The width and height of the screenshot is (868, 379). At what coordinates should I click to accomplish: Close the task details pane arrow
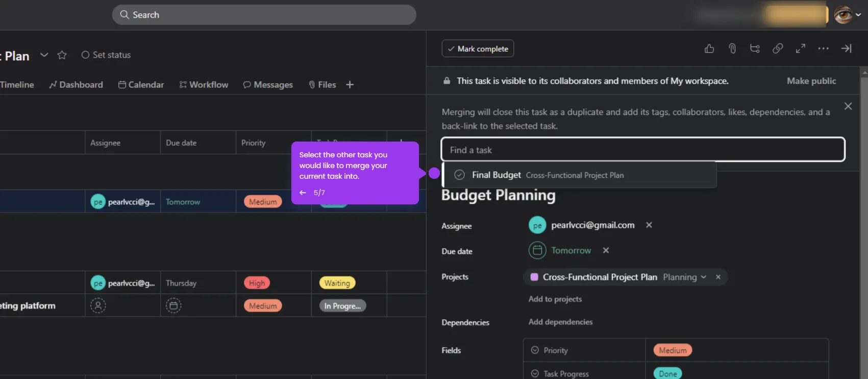pos(847,49)
